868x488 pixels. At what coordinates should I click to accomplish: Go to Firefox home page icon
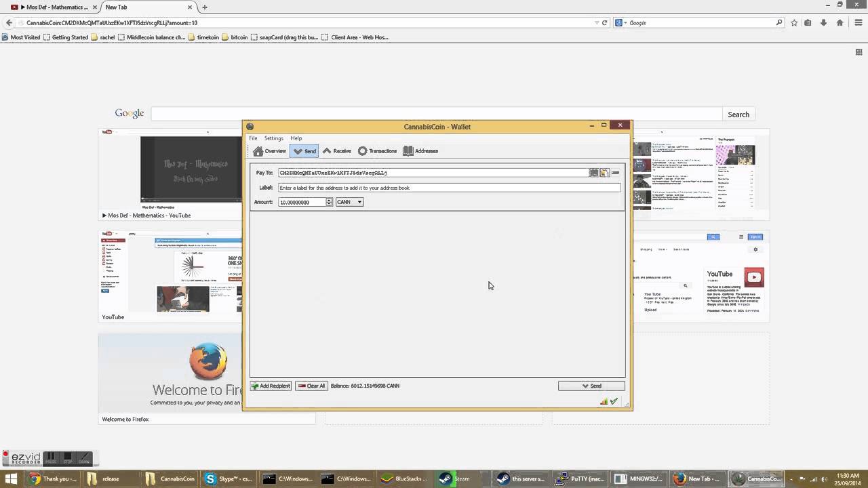point(840,22)
